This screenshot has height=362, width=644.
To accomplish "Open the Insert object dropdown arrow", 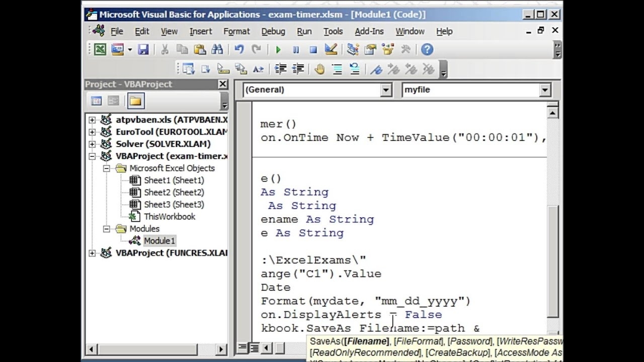I will (x=129, y=49).
